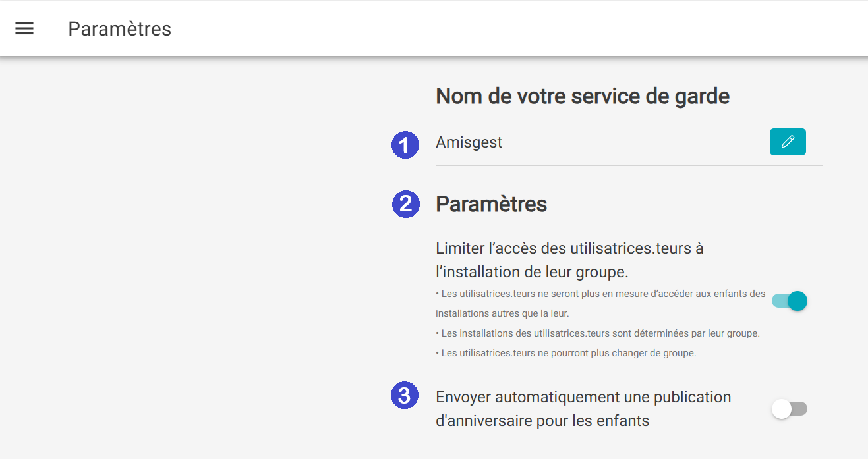Screen dimensions: 868x459
Task: Click the divider line below Amisgest
Action: coord(629,165)
